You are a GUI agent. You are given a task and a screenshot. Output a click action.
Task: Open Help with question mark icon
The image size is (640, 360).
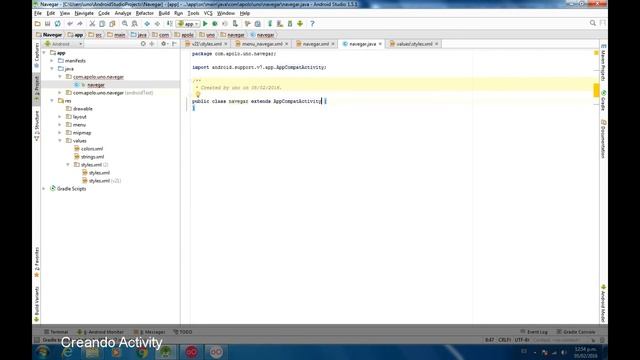312,24
